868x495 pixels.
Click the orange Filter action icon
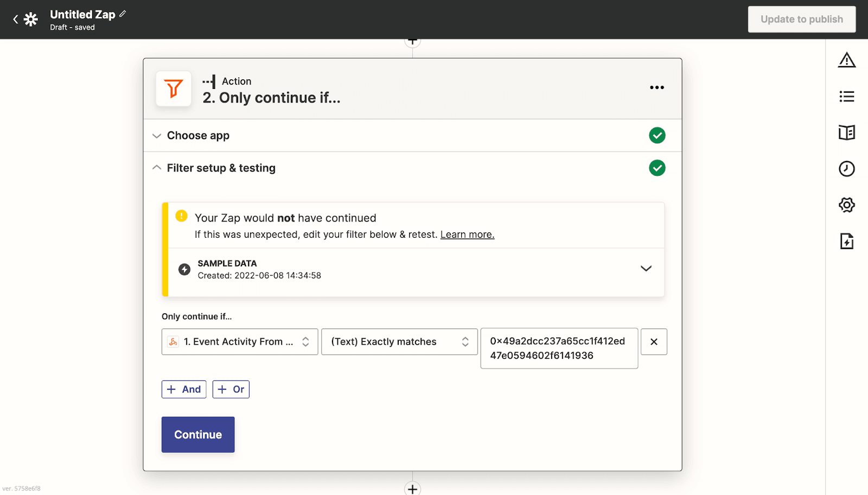(173, 88)
